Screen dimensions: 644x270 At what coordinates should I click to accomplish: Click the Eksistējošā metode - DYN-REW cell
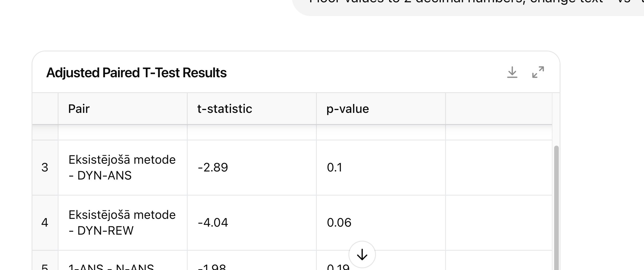123,223
